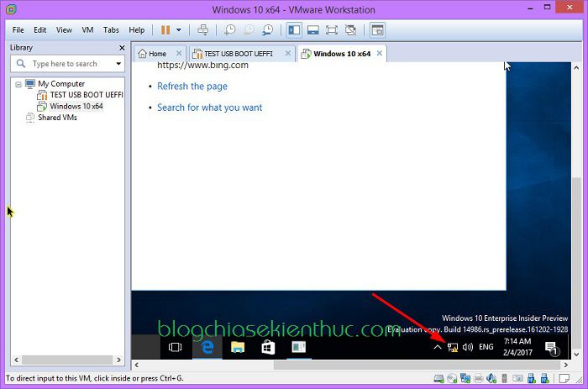Open the Action Center notification icon

pyautogui.click(x=552, y=349)
